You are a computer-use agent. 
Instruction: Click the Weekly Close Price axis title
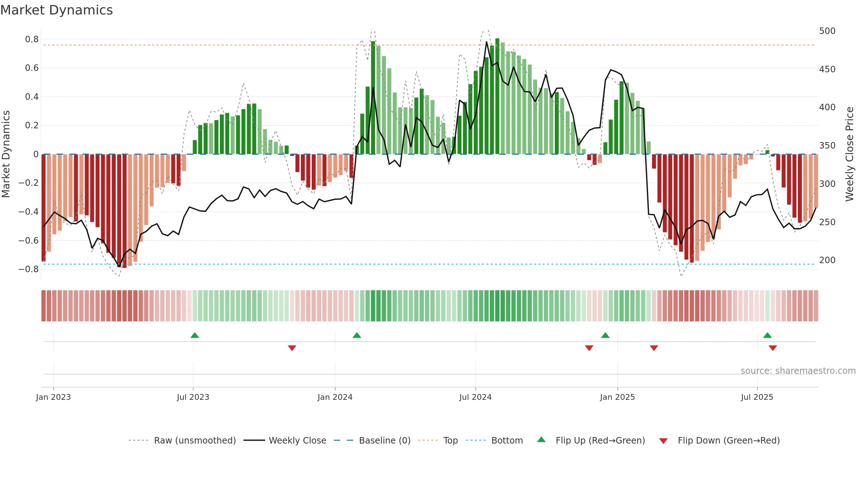pyautogui.click(x=850, y=154)
